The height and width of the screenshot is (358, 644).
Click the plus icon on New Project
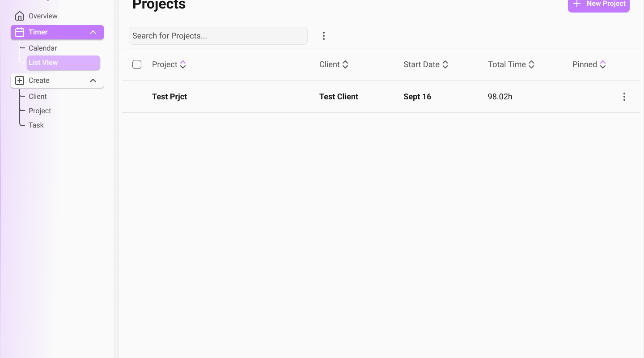click(577, 4)
